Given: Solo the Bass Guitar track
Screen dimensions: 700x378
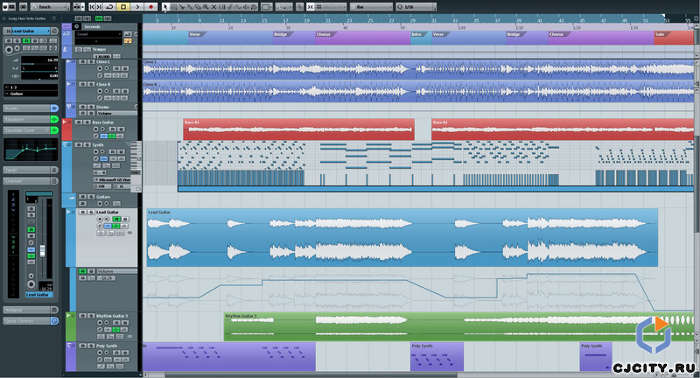Looking at the screenshot, I should point(87,122).
